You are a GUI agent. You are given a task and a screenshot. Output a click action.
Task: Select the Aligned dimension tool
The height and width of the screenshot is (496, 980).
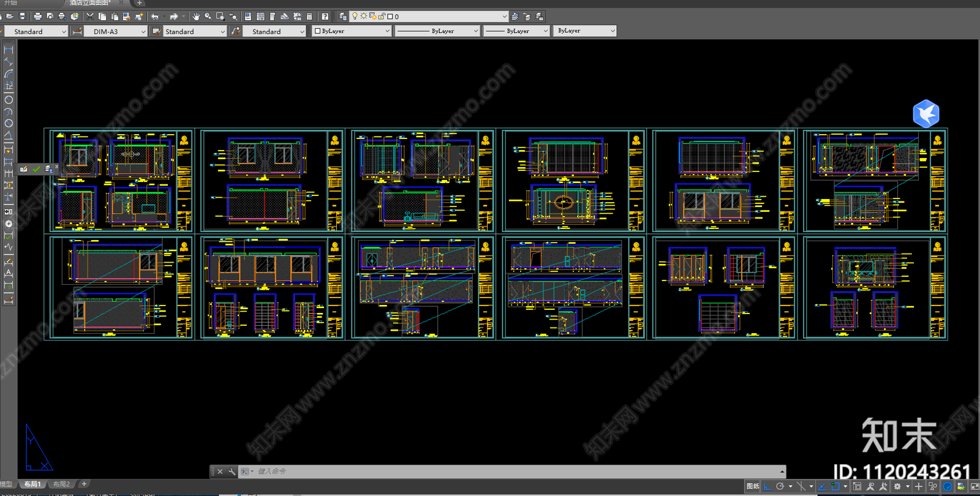(9, 62)
